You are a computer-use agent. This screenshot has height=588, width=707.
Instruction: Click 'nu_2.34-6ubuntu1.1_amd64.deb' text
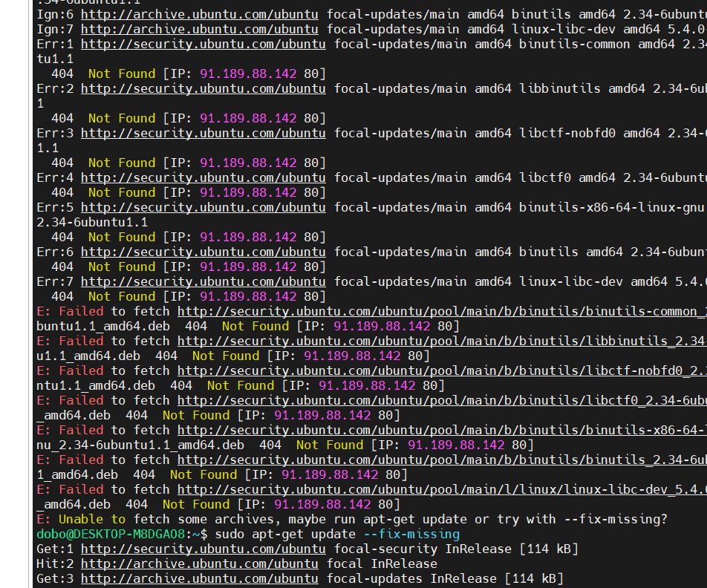(140, 445)
